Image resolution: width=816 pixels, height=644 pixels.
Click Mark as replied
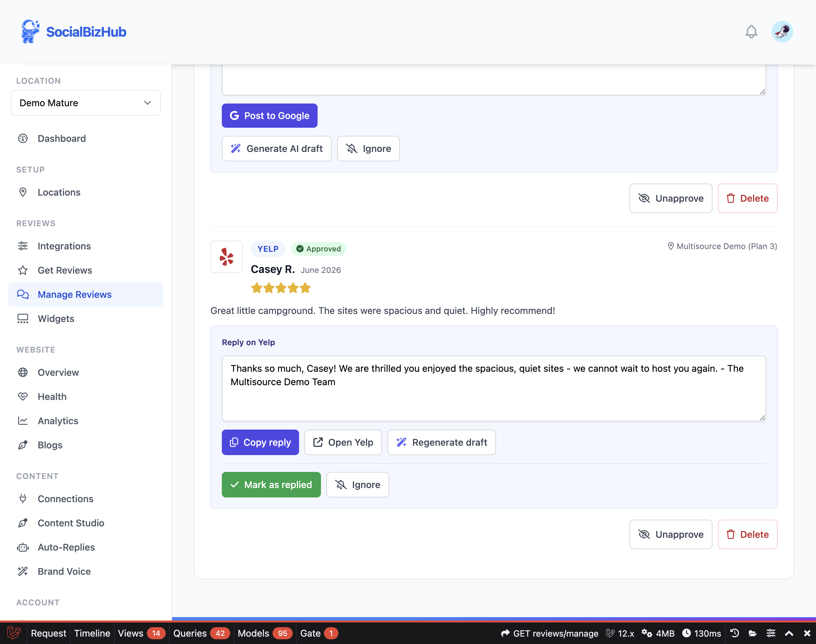pyautogui.click(x=271, y=485)
